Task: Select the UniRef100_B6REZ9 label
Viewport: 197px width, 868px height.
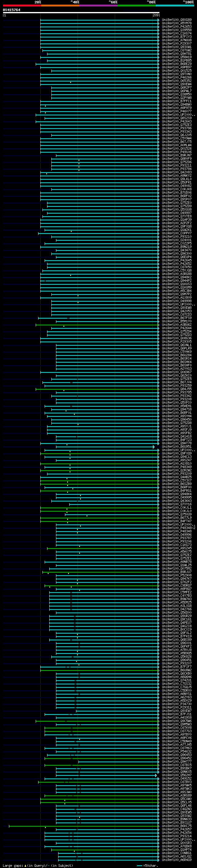Action: tap(177, 64)
